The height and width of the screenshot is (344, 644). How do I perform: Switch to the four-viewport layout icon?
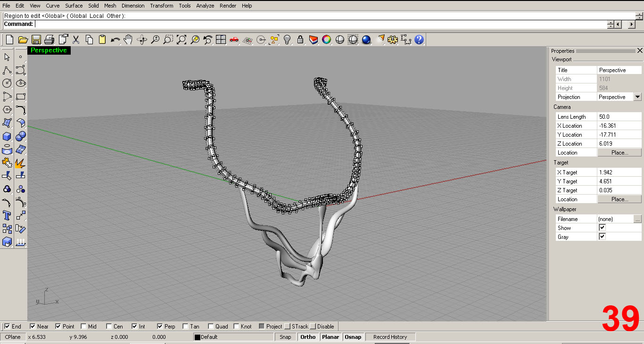[x=221, y=40]
